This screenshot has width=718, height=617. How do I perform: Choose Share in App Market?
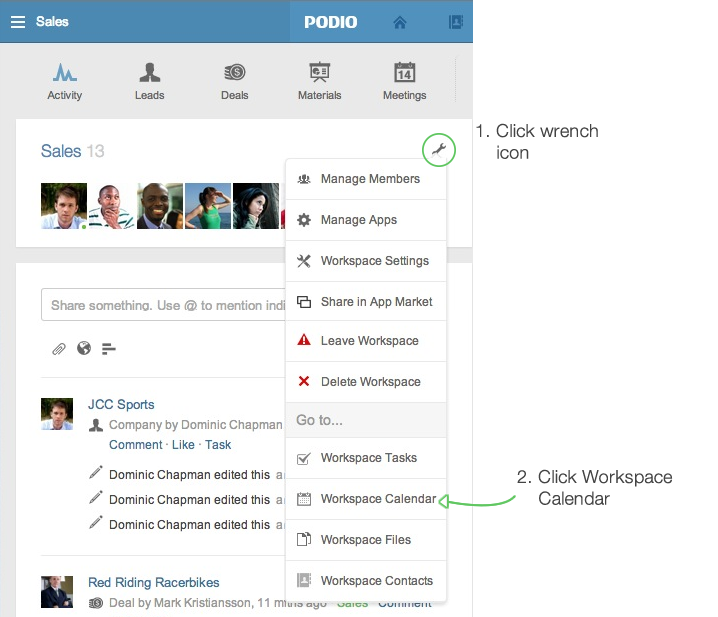(x=366, y=302)
